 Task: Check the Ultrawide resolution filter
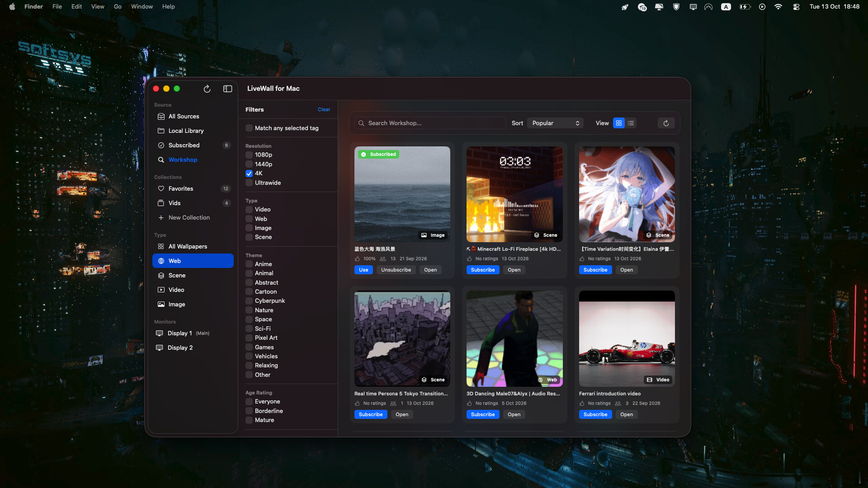click(x=249, y=183)
